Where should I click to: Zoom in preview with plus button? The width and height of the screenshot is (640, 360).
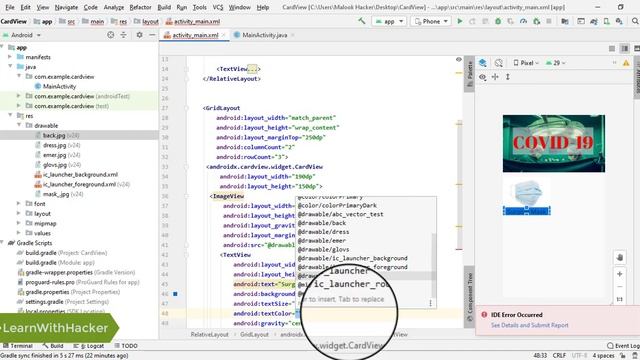620,274
